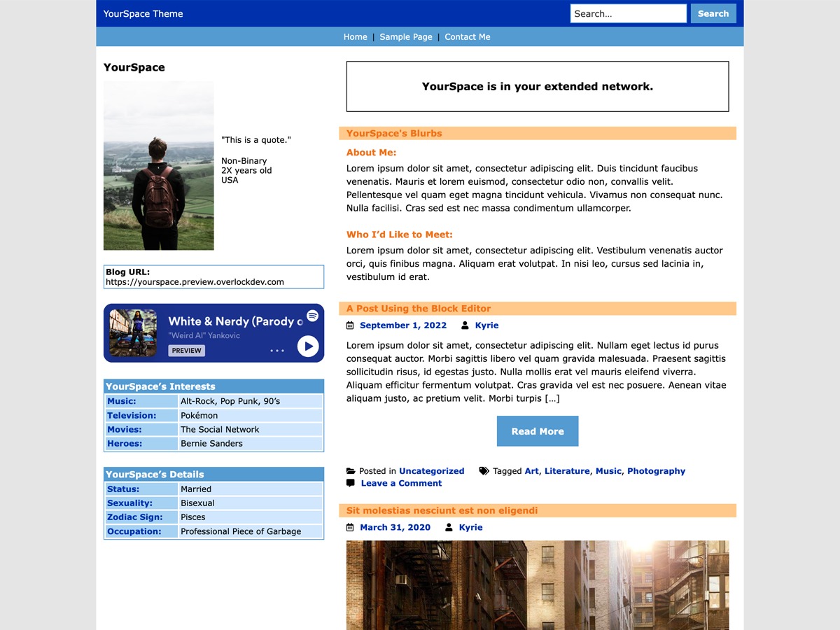
Task: Click the blog URL yourspace.preview.overlockdev.com
Action: coord(195,282)
